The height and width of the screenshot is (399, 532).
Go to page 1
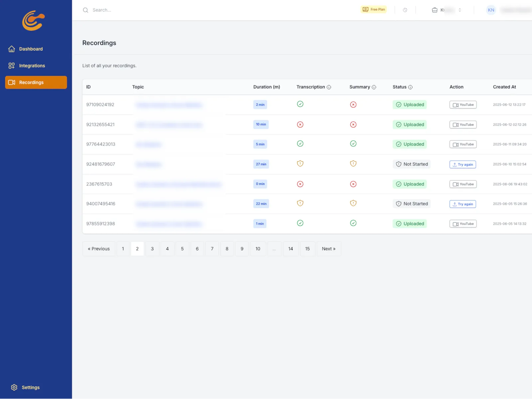pyautogui.click(x=123, y=249)
